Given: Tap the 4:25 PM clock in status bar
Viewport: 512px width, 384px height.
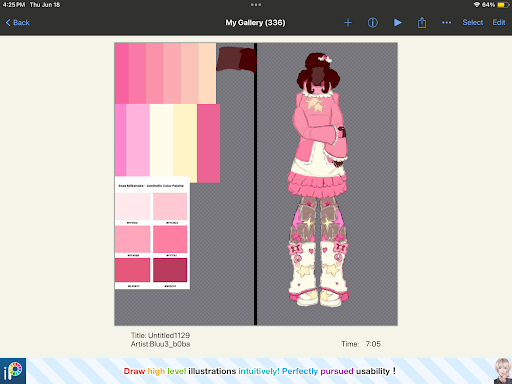Looking at the screenshot, I should click(x=14, y=5).
